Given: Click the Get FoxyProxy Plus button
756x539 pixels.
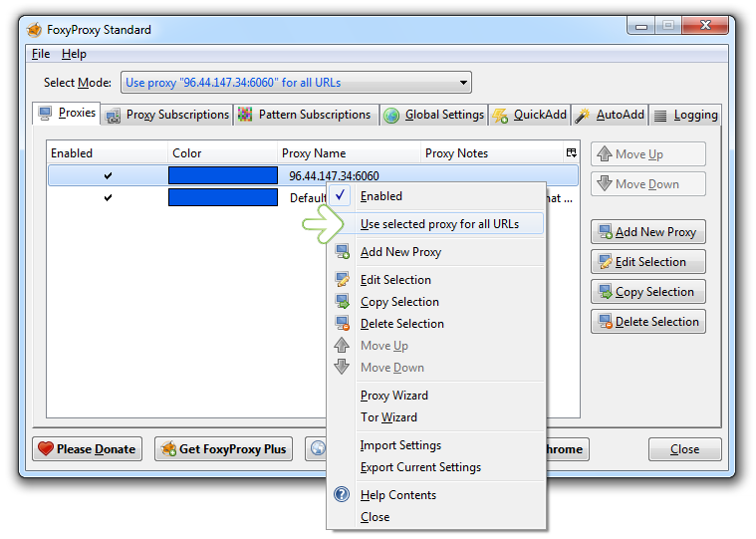Looking at the screenshot, I should 224,449.
